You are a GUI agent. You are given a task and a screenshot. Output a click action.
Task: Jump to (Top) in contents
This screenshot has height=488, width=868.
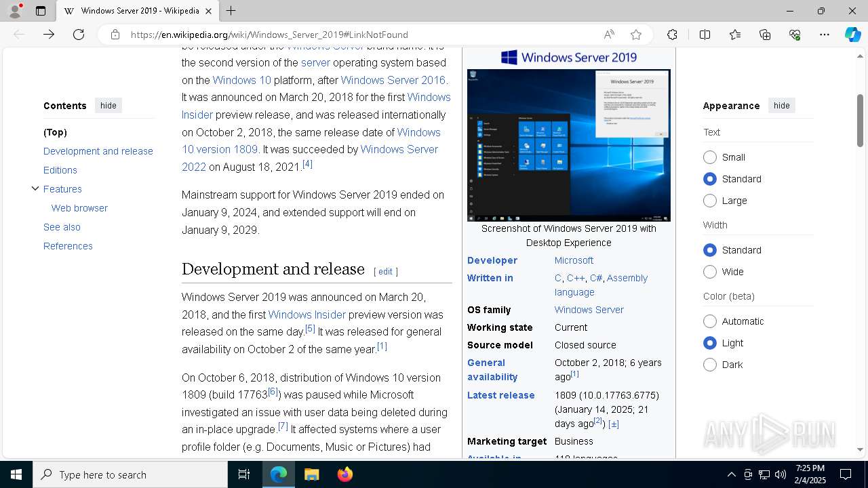click(x=55, y=132)
